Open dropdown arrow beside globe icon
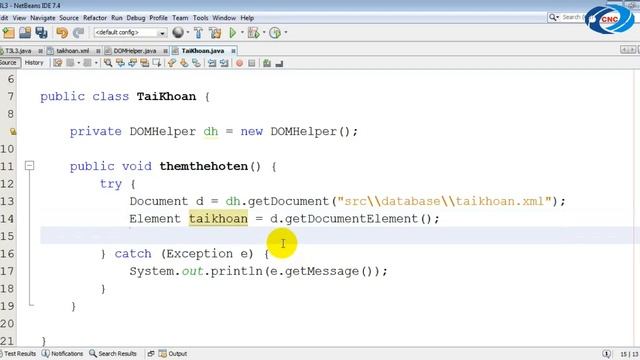This screenshot has width=640, height=360. pos(188,32)
